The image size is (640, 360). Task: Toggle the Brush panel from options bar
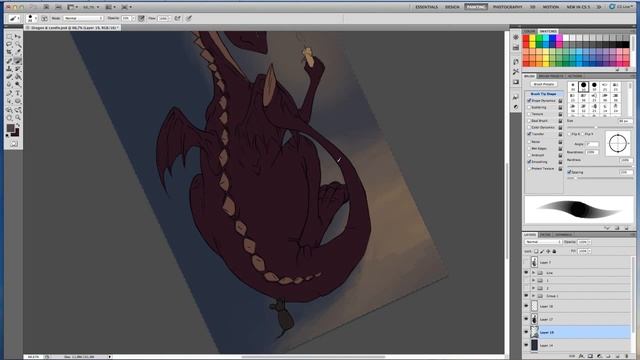[x=44, y=18]
